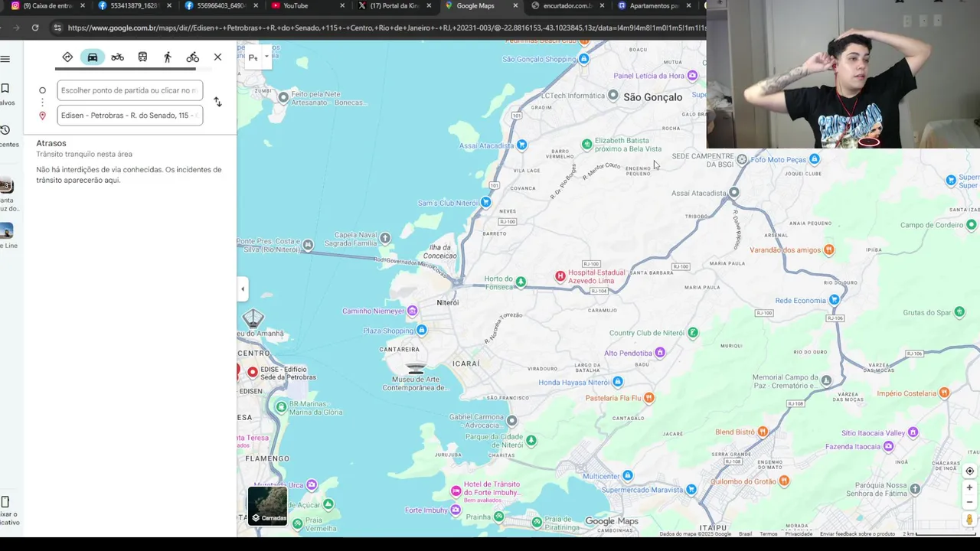
Task: Select driving mode car icon
Action: [x=93, y=57]
